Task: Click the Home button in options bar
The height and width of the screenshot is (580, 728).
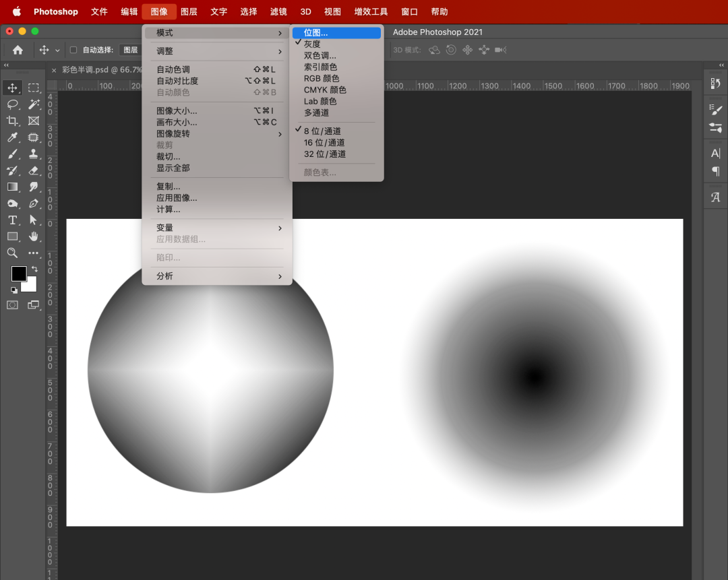Action: pyautogui.click(x=18, y=50)
